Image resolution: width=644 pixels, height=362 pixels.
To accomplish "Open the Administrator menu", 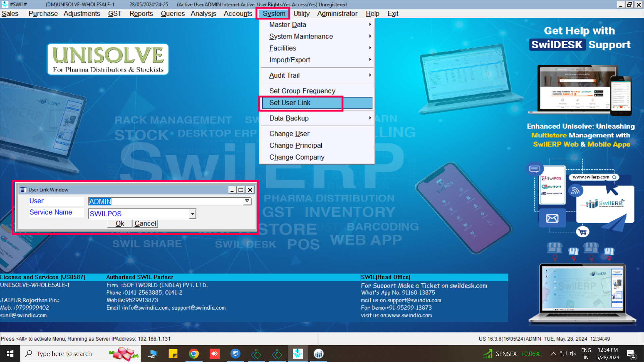I will click(337, 13).
